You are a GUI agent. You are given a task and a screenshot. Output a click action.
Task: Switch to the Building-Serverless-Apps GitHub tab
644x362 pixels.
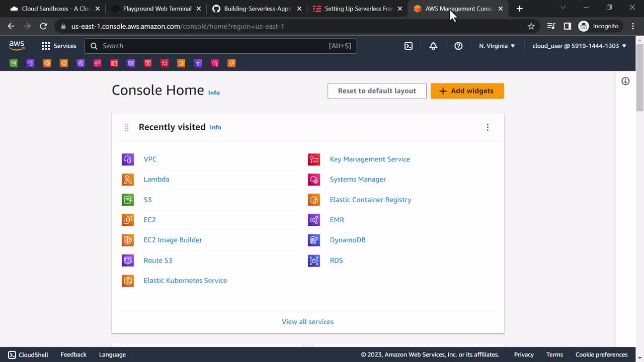pos(257,9)
